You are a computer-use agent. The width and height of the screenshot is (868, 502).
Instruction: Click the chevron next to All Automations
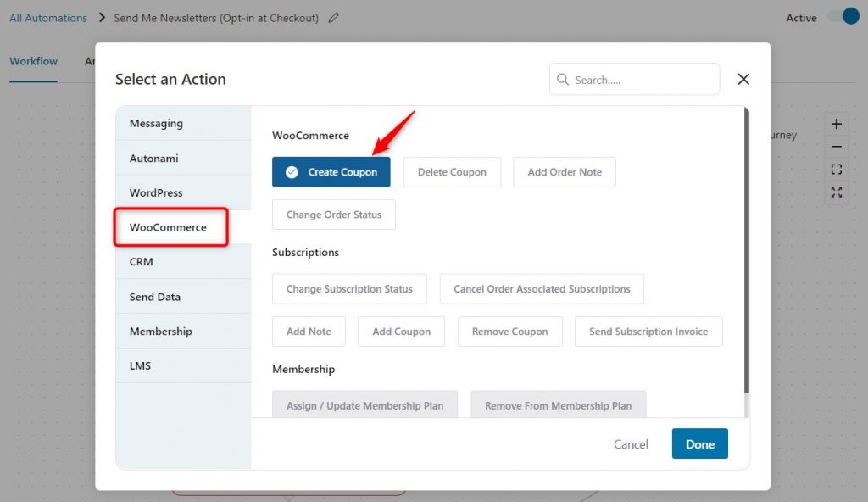click(102, 18)
